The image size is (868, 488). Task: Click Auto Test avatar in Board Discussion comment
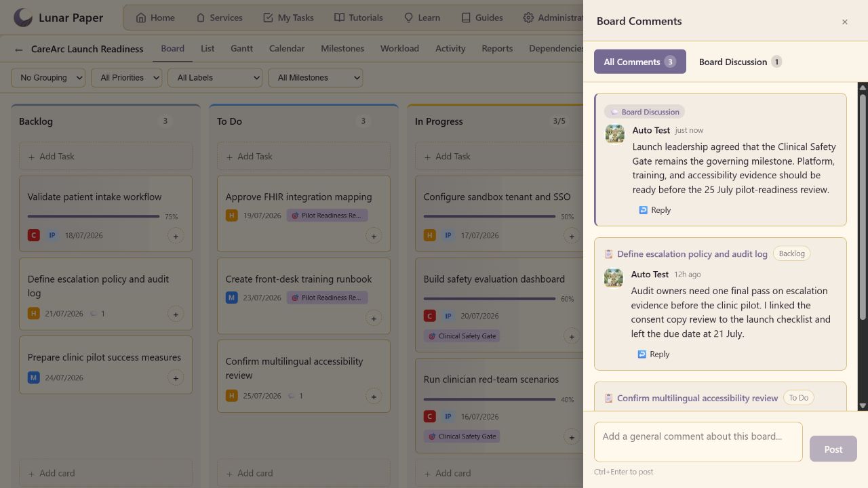pos(615,134)
